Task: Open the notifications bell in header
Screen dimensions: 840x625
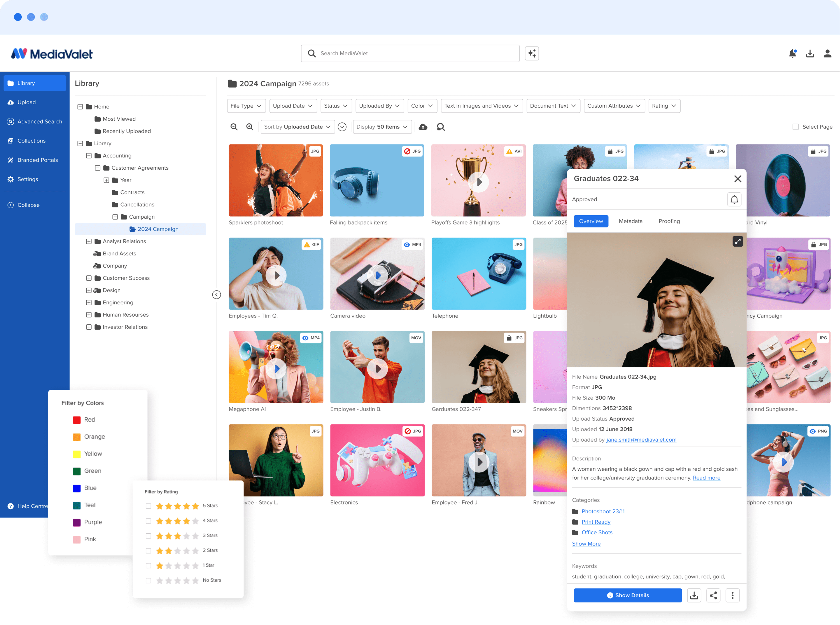Action: (792, 53)
